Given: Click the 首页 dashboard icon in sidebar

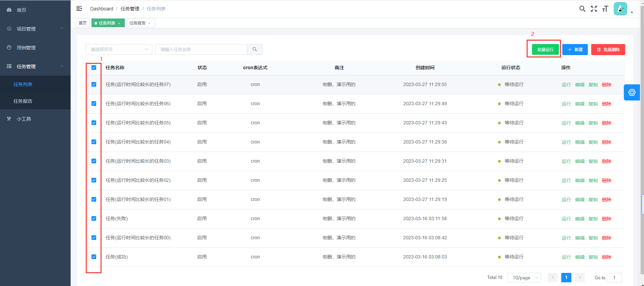Looking at the screenshot, I should tap(9, 10).
